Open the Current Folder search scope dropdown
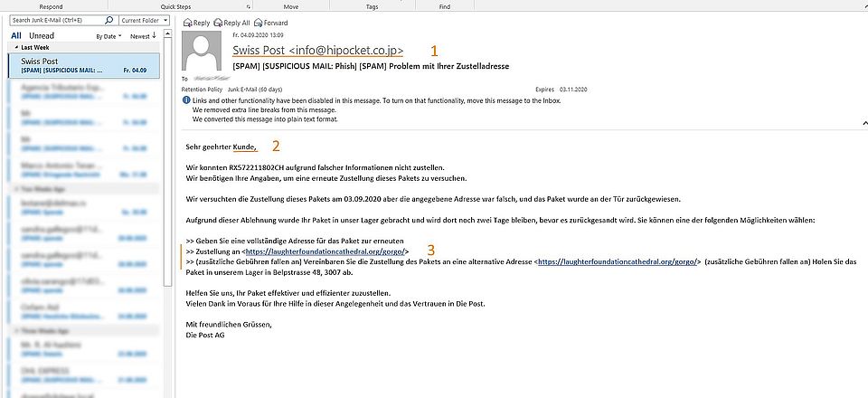The image size is (868, 398). [140, 19]
